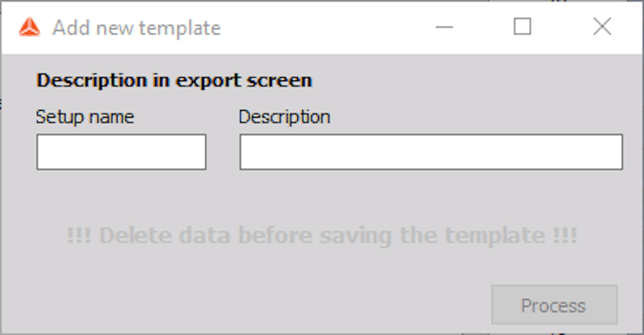Click the Process button
The width and height of the screenshot is (644, 335).
tap(555, 305)
